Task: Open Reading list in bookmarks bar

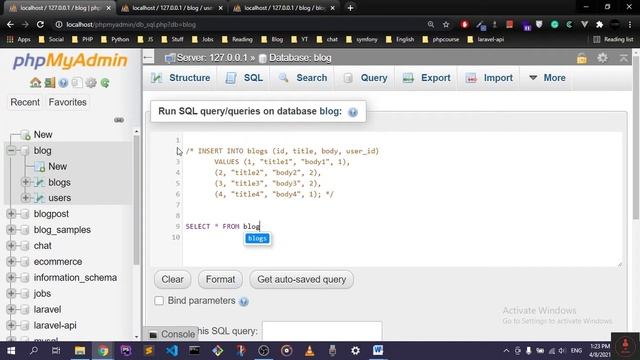Action: pos(613,40)
